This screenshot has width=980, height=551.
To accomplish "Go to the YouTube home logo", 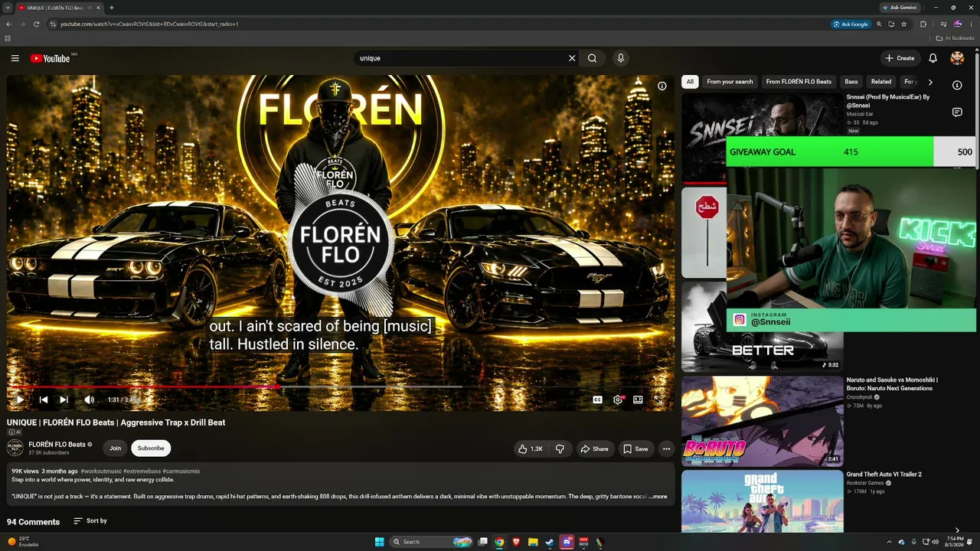I will (x=51, y=58).
